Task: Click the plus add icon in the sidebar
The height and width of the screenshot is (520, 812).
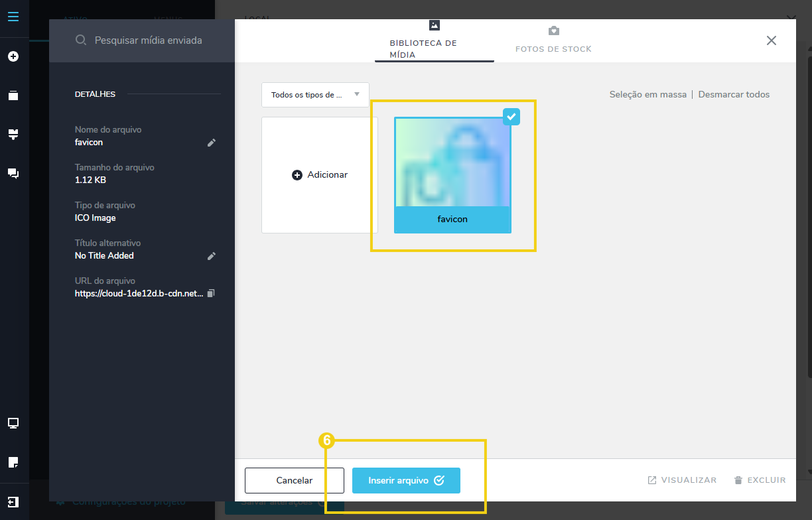Action: pos(13,57)
